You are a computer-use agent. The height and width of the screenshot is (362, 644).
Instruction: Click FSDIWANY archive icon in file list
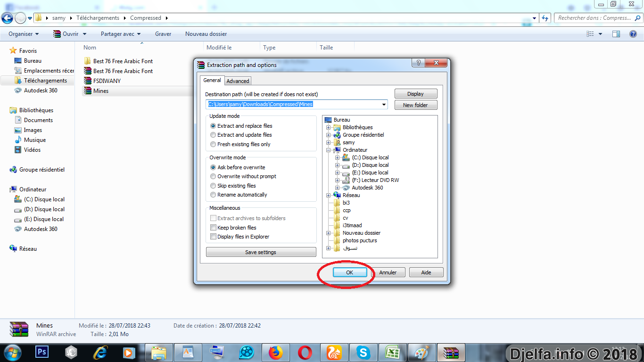click(87, 81)
